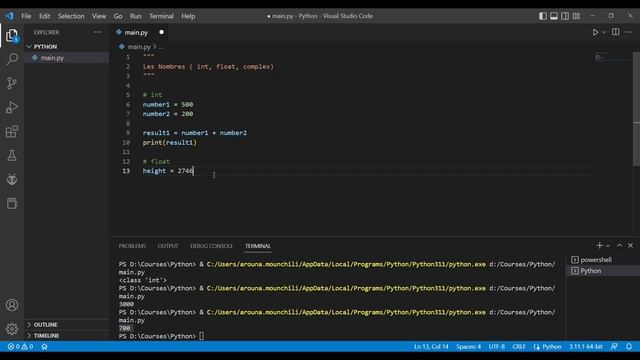Open Explorer Views and More Actions ellipsis
The height and width of the screenshot is (360, 640).
pyautogui.click(x=98, y=32)
